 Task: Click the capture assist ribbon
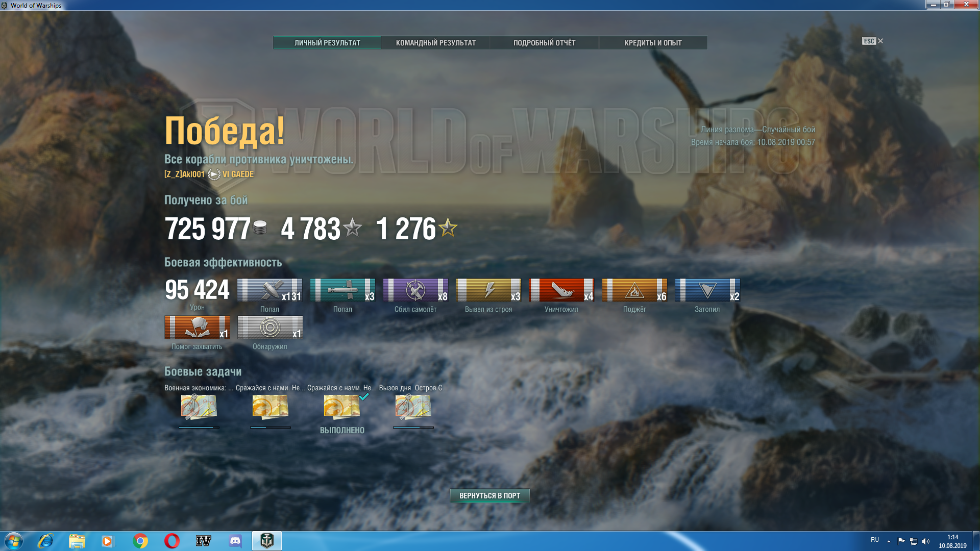coord(197,328)
